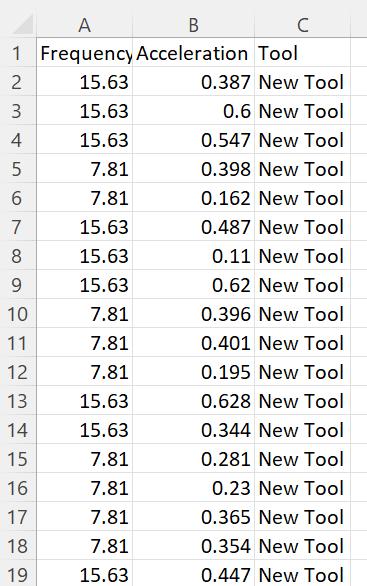
Task: Click frequency cell in row 5
Action: [84, 169]
